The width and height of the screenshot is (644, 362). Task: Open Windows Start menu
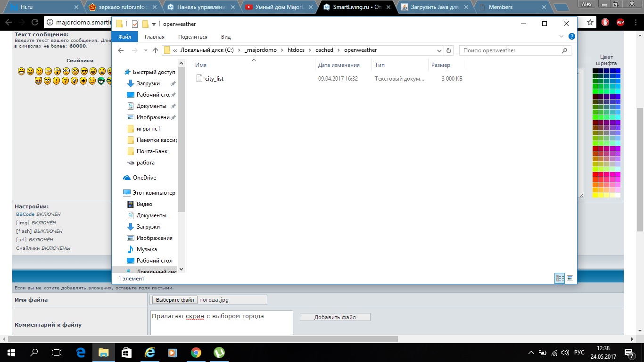click(x=11, y=352)
